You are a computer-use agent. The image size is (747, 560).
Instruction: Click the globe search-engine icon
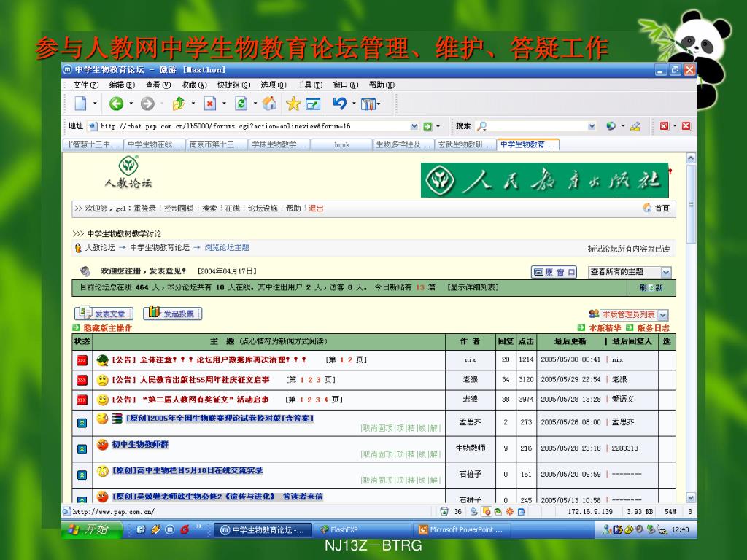611,126
